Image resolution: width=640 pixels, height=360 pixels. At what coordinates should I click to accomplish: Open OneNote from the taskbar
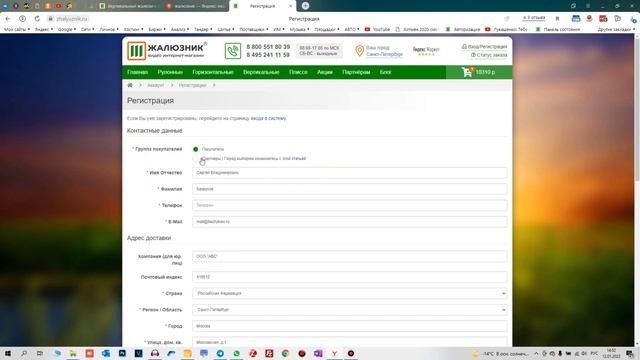[x=318, y=353]
